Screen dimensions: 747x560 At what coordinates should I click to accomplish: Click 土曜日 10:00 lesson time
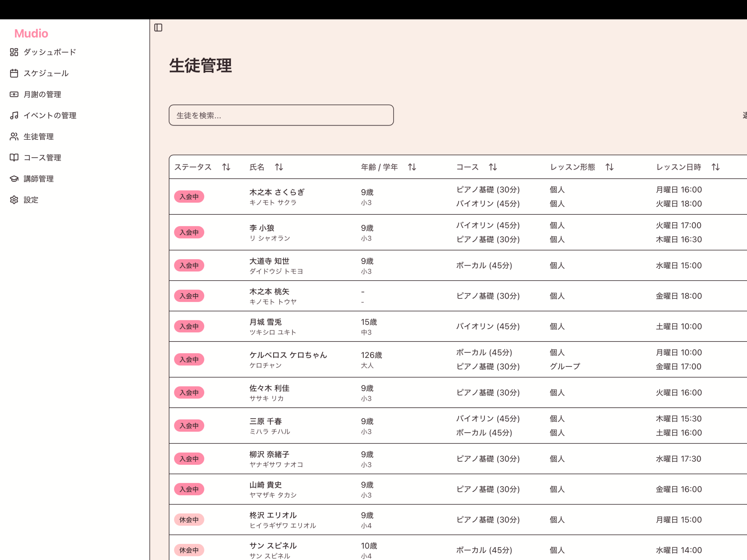click(679, 326)
